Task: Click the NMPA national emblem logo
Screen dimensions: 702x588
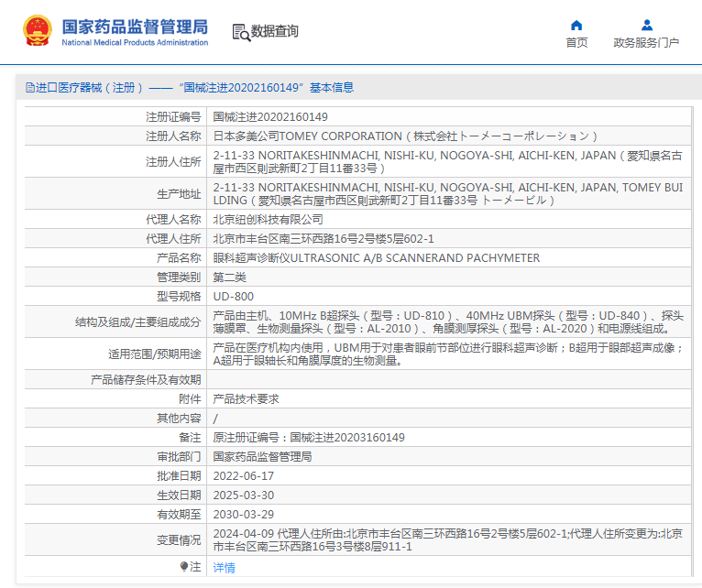Action: tap(38, 30)
